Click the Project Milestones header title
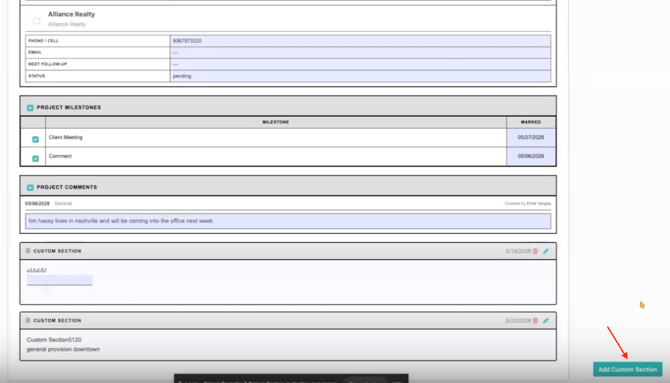The image size is (670, 383). tap(69, 108)
